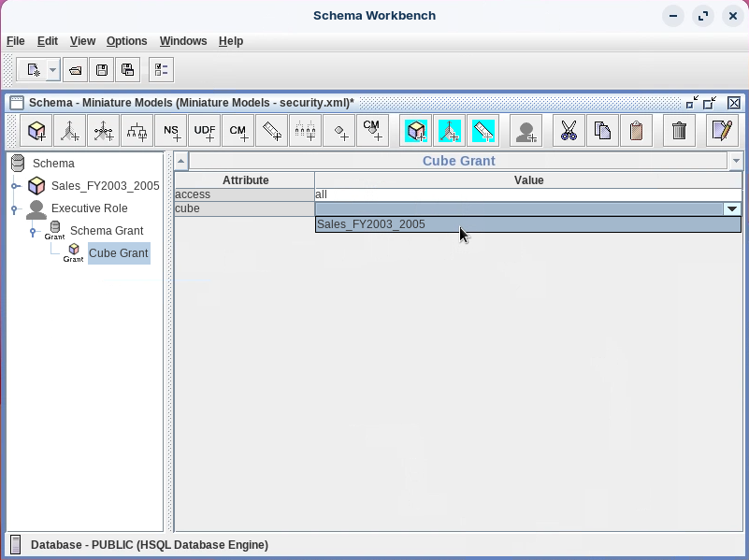The height and width of the screenshot is (560, 749).
Task: Click the Delete trash icon
Action: pyautogui.click(x=679, y=130)
